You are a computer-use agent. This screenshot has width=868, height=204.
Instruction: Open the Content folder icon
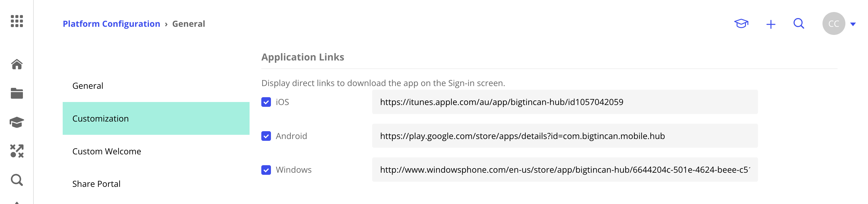(x=17, y=93)
